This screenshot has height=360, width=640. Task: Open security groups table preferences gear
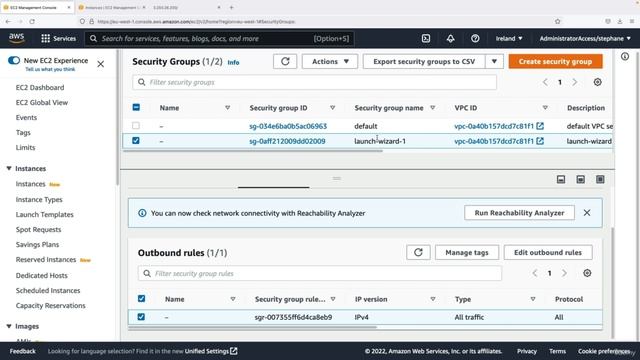coord(597,82)
